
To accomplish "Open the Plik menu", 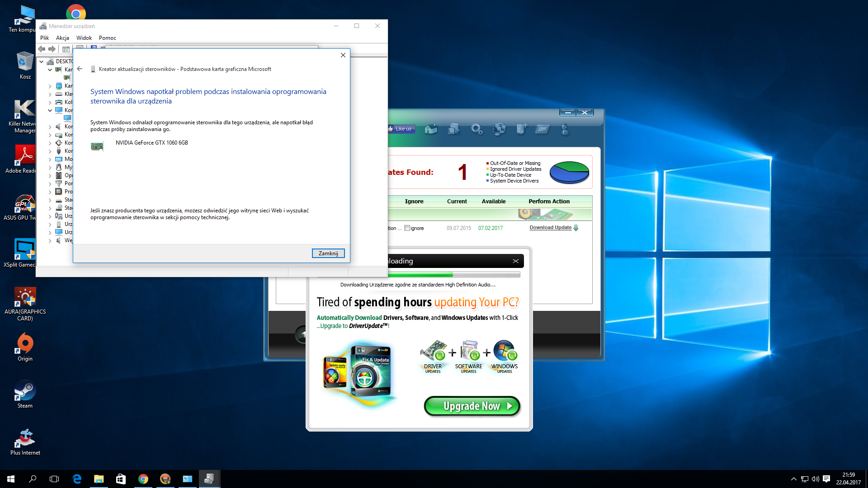I will coord(44,38).
